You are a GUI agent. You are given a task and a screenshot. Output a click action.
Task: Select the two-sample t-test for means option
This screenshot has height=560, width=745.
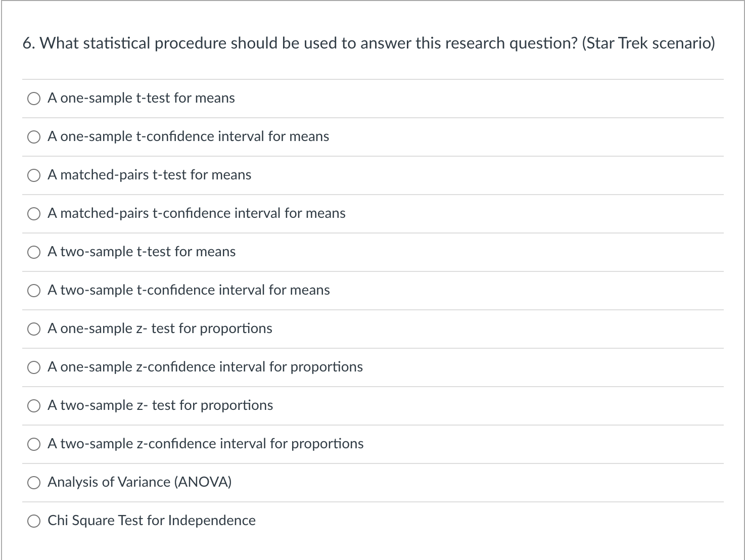(x=34, y=252)
